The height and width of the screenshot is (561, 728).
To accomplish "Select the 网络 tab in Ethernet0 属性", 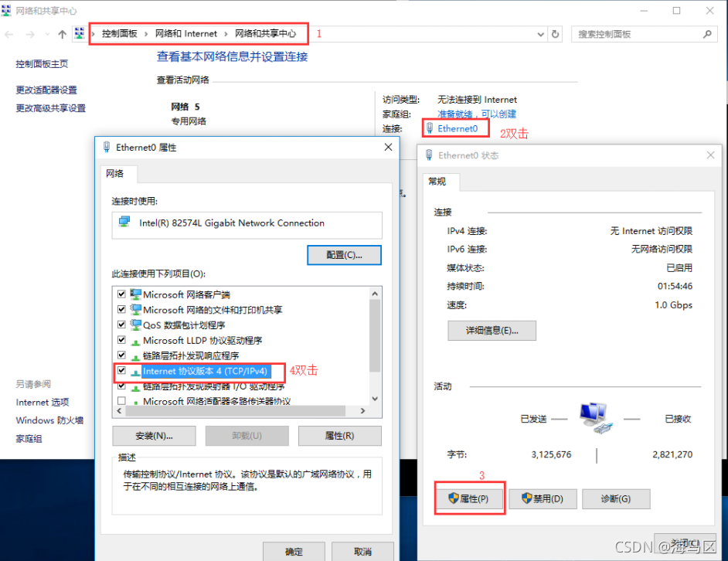I will (x=114, y=174).
